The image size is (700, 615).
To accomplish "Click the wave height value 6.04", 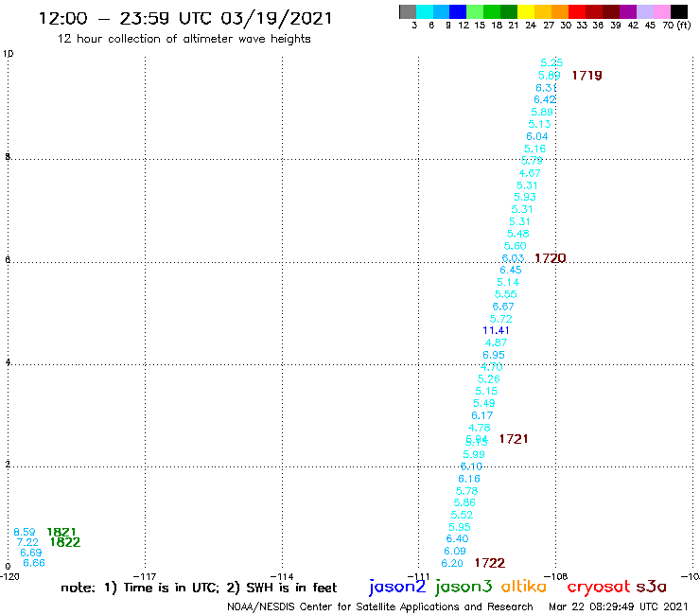I will pos(537,136).
